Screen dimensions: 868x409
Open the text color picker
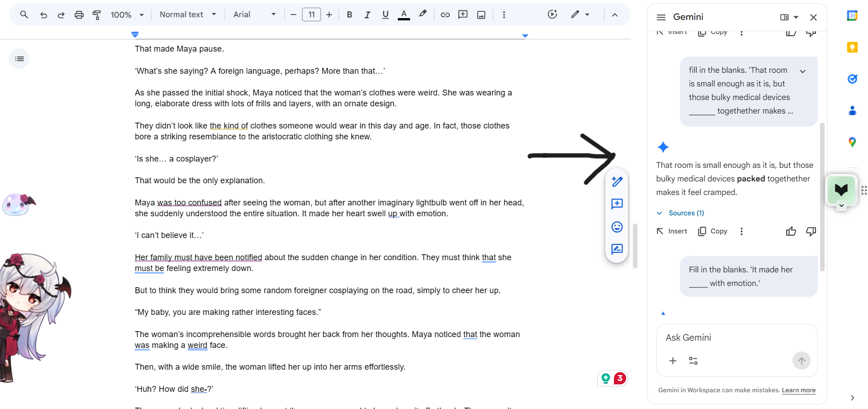coord(404,15)
